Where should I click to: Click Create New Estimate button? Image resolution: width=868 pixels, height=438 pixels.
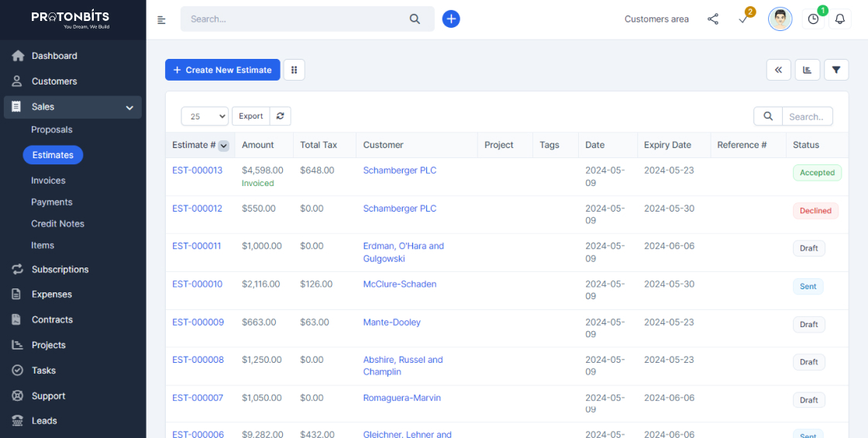[222, 70]
